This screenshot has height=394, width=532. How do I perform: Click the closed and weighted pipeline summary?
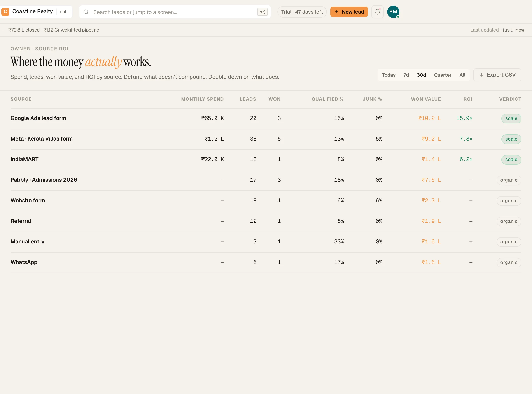pos(53,30)
